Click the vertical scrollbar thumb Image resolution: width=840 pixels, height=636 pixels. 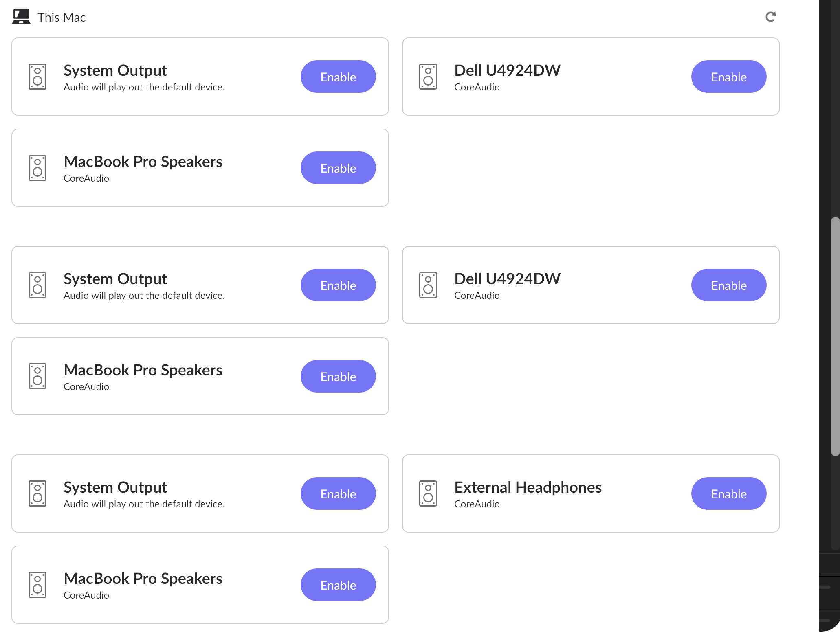pos(835,336)
